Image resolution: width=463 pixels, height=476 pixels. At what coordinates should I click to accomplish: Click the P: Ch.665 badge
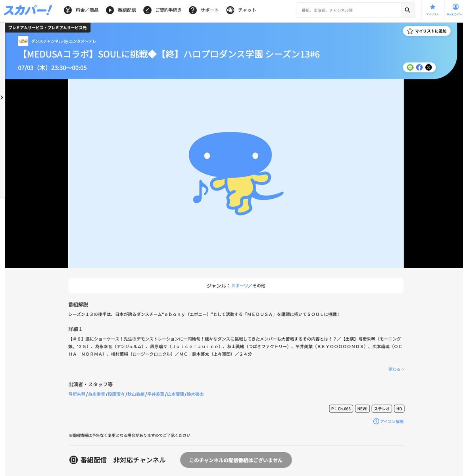[341, 409]
